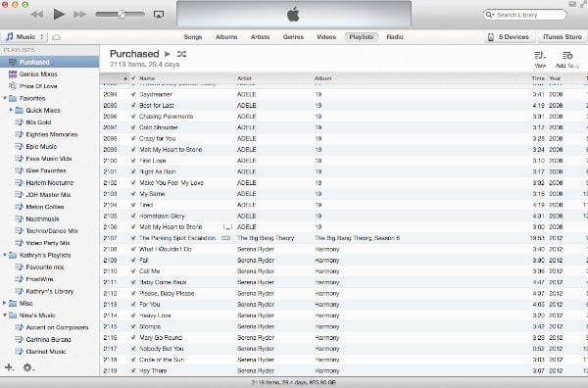Enter full screen with the arrows icon
This screenshot has height=388, width=588.
(x=583, y=4)
